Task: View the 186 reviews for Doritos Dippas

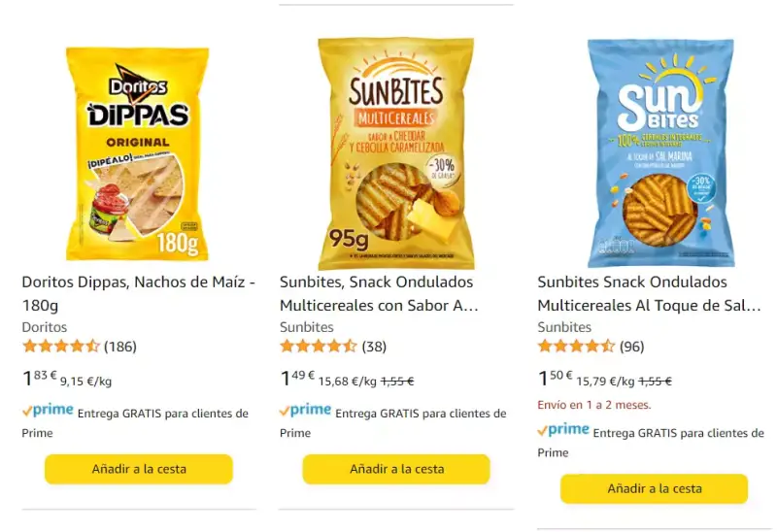Action: pos(120,347)
